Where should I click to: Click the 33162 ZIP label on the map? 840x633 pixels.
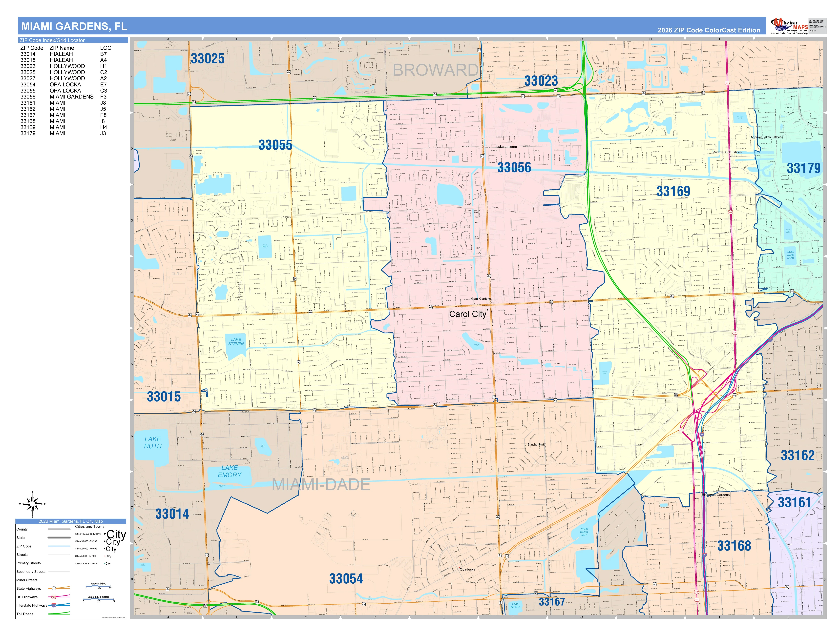798,455
